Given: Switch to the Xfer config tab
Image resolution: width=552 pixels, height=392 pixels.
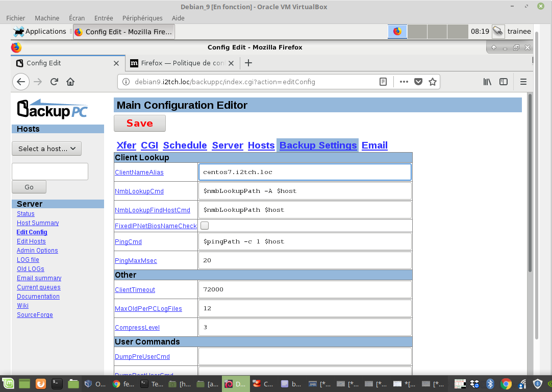Looking at the screenshot, I should (x=126, y=145).
